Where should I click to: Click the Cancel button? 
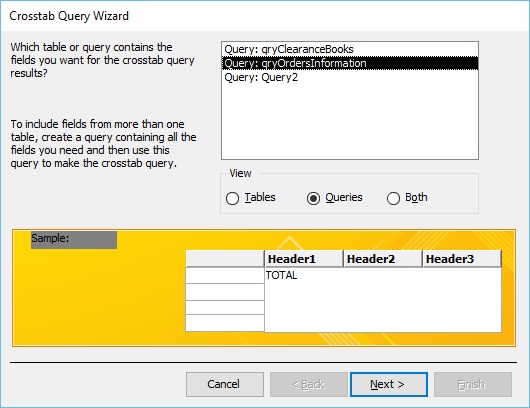pyautogui.click(x=225, y=384)
